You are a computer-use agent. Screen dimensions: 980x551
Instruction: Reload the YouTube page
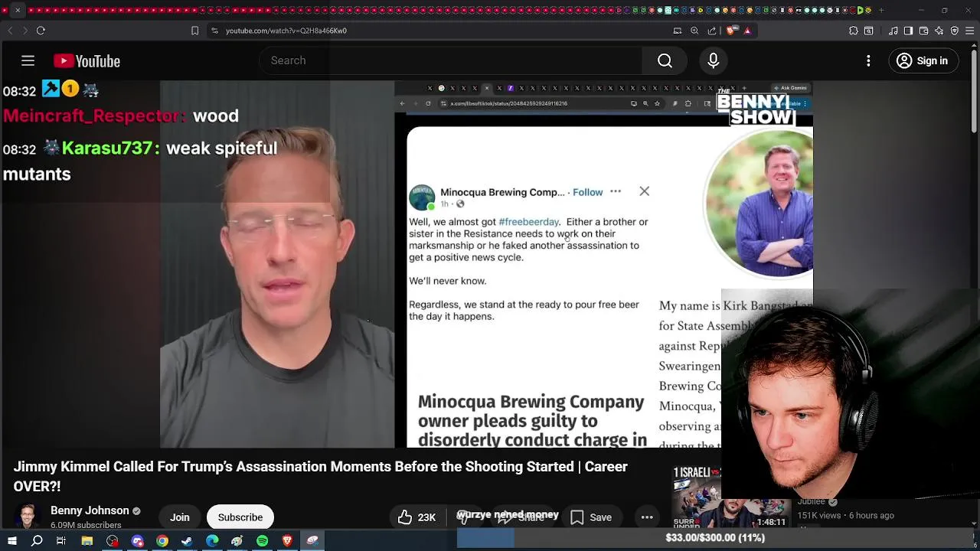tap(41, 31)
